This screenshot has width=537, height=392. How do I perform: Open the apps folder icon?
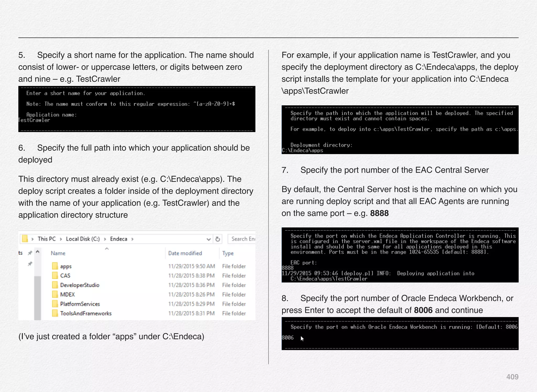55,266
